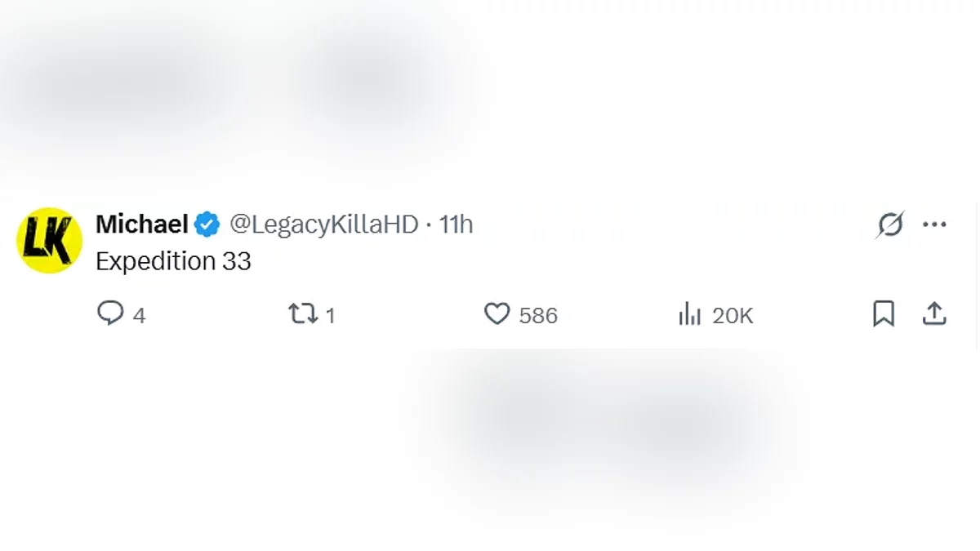This screenshot has height=551, width=980.
Task: Click the reply speech bubble icon
Action: pos(110,313)
